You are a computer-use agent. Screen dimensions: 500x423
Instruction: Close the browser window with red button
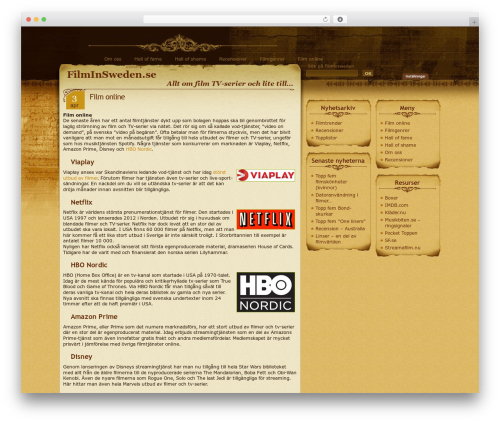pos(29,19)
